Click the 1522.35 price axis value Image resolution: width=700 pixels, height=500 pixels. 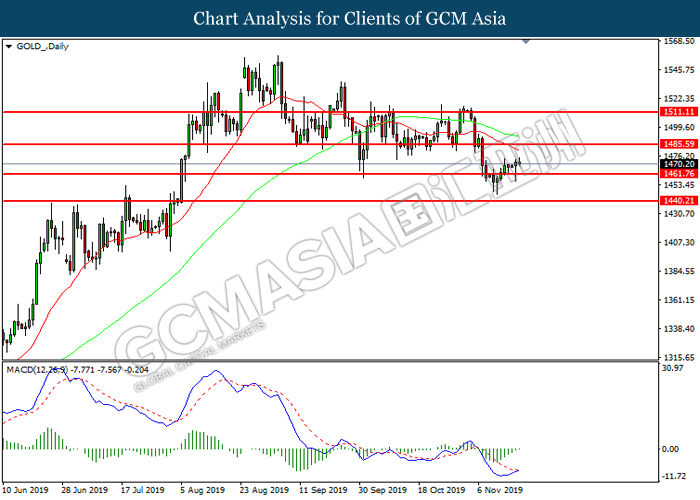pyautogui.click(x=679, y=99)
